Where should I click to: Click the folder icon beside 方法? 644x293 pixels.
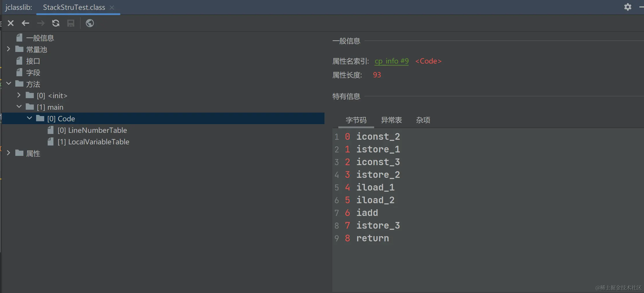(x=19, y=84)
